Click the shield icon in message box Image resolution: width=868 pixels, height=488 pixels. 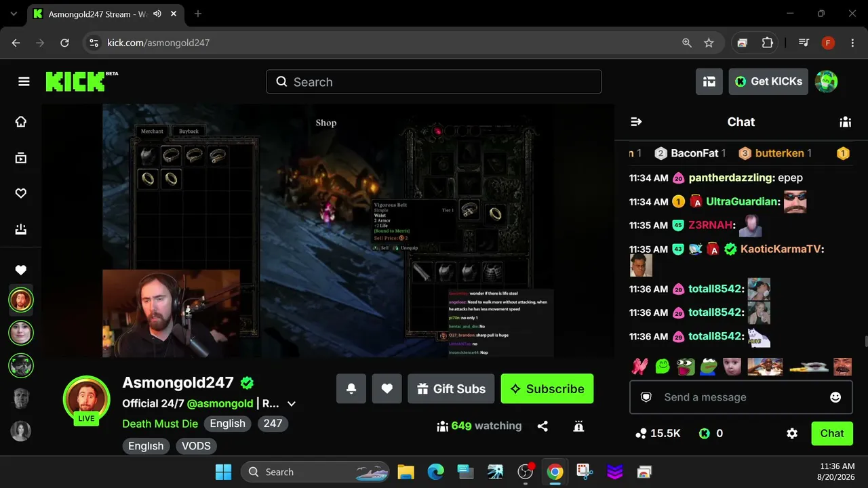(x=646, y=397)
